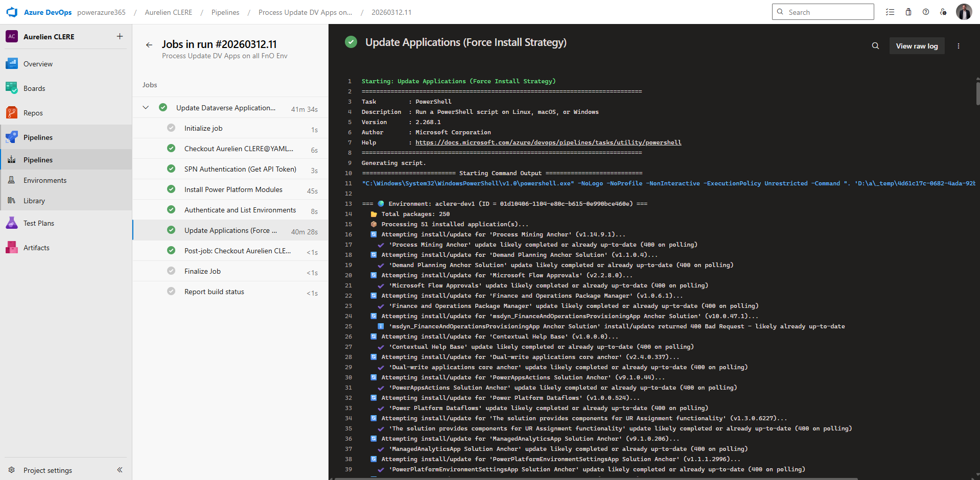Select the Finalize Job step
This screenshot has width=980, height=480.
(230, 271)
